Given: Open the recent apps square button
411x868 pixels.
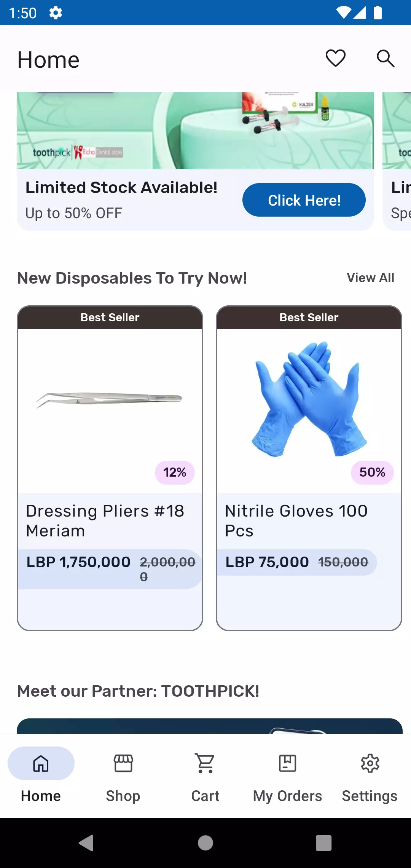Looking at the screenshot, I should [323, 843].
